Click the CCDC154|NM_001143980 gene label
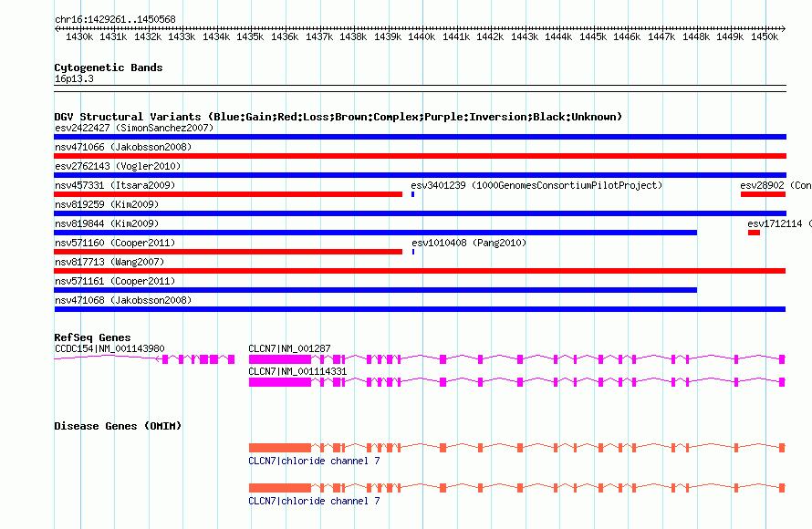This screenshot has width=812, height=529. click(109, 349)
